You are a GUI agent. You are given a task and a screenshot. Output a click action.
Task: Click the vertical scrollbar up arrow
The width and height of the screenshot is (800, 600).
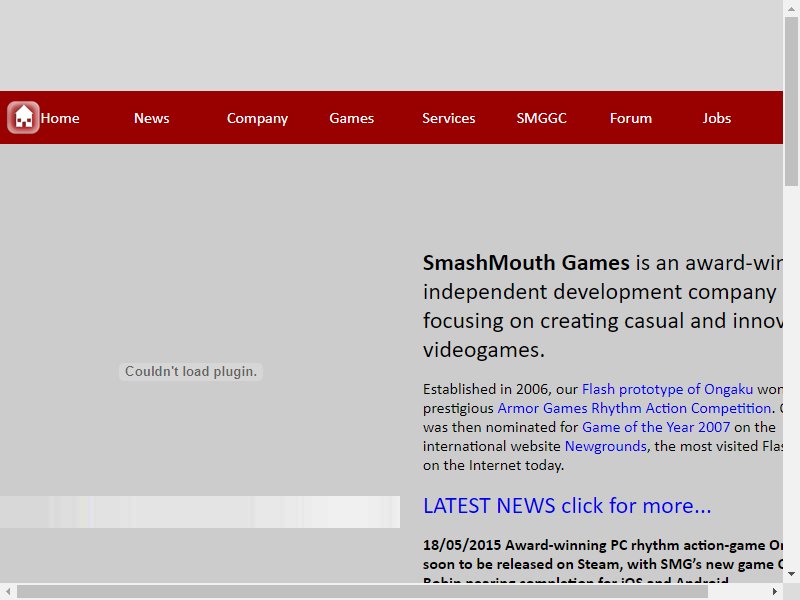point(791,8)
